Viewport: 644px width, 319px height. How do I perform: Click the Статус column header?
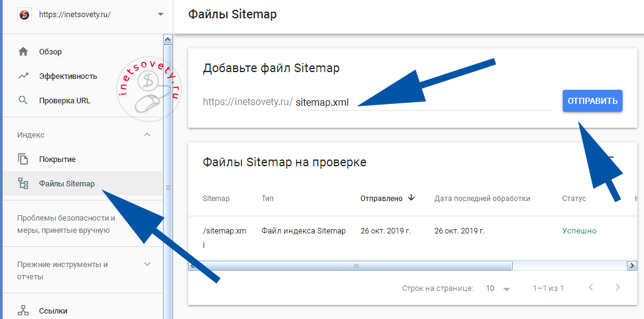point(574,199)
